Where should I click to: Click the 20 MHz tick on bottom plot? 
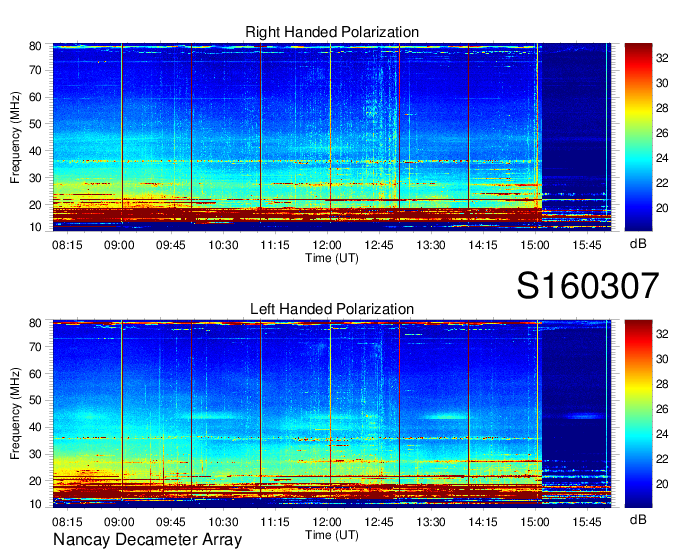pos(35,481)
